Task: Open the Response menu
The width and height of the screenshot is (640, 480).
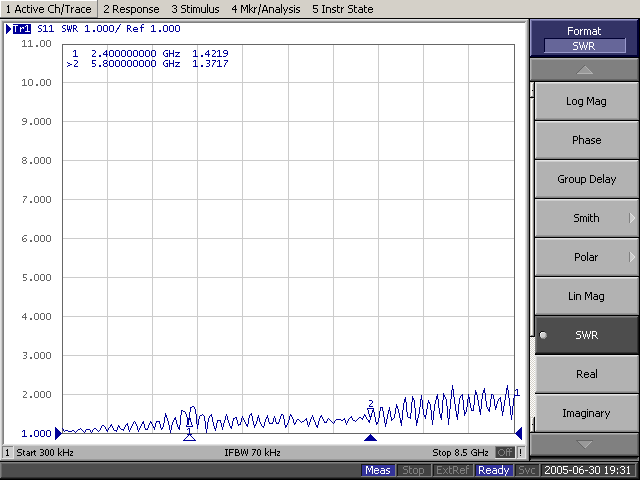Action: 131,9
